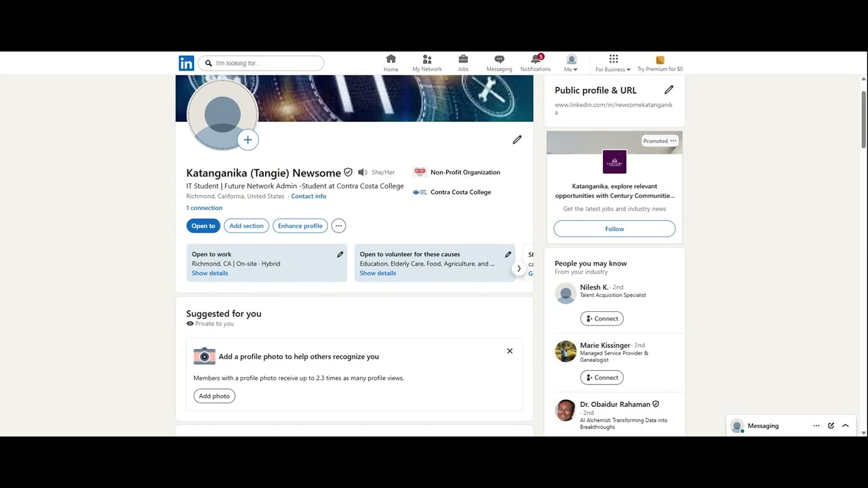View the 1 connection link
The height and width of the screenshot is (488, 868).
click(x=204, y=208)
